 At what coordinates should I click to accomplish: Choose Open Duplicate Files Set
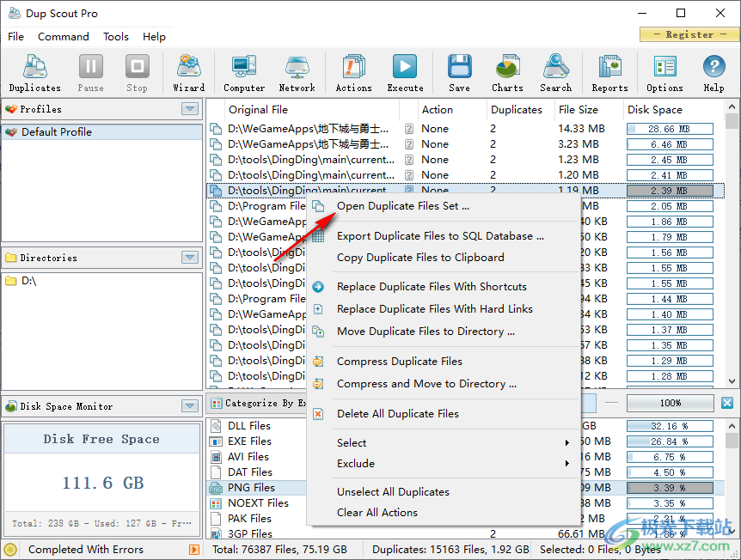pyautogui.click(x=444, y=206)
